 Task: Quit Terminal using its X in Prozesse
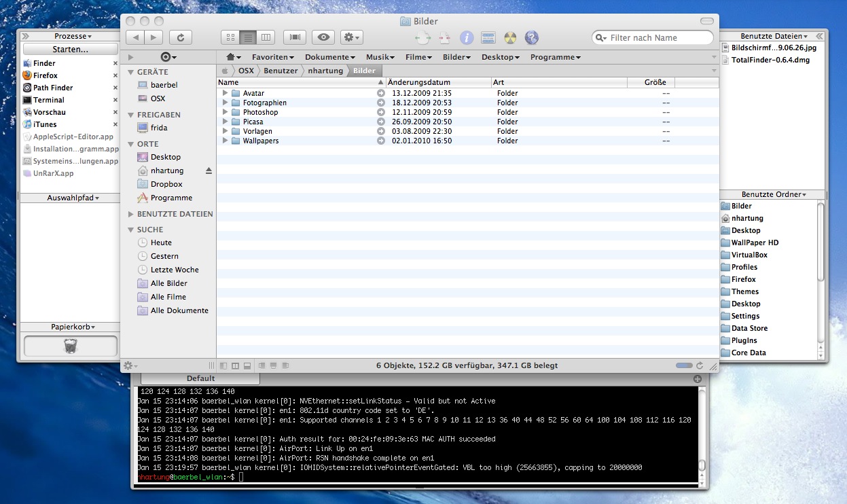pos(115,100)
